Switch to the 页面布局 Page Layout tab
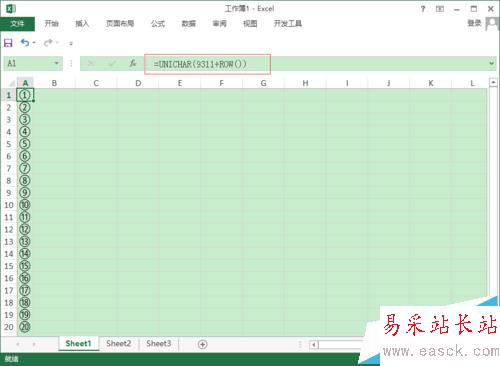Viewport: 500px width, 366px height. [120, 23]
